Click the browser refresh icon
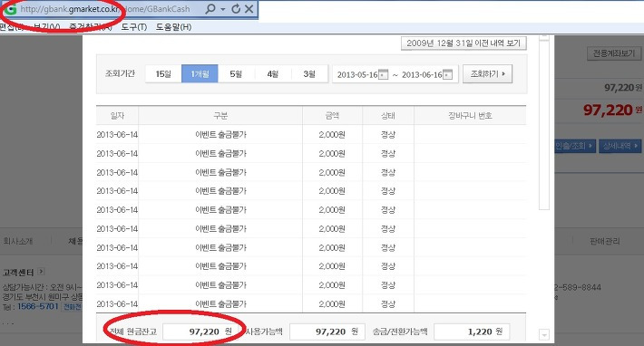The width and height of the screenshot is (644, 346). [236, 9]
